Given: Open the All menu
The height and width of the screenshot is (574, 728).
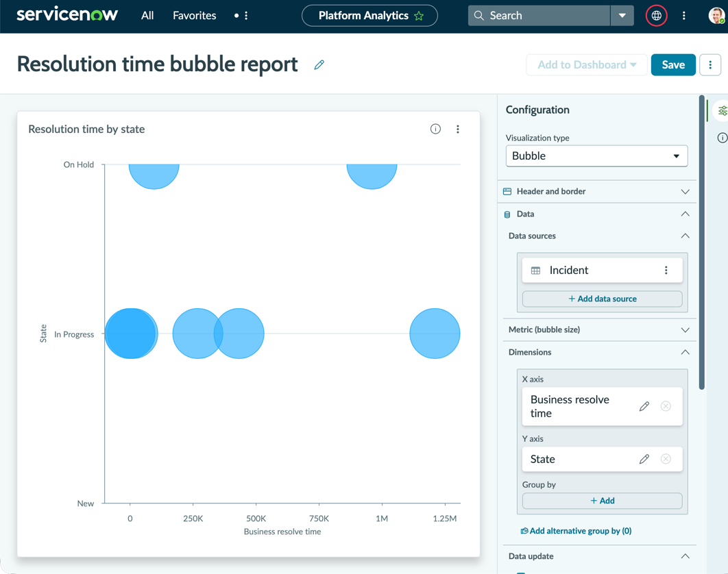Looking at the screenshot, I should pyautogui.click(x=147, y=15).
